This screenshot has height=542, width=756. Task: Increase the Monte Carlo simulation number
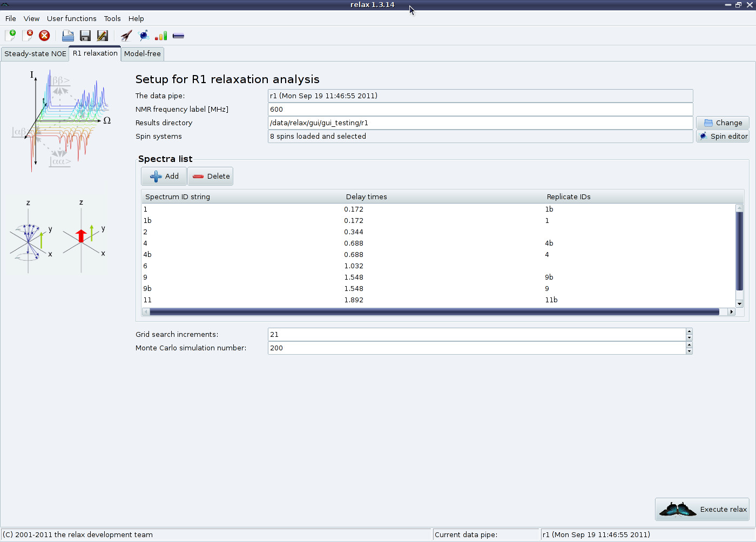(x=689, y=345)
